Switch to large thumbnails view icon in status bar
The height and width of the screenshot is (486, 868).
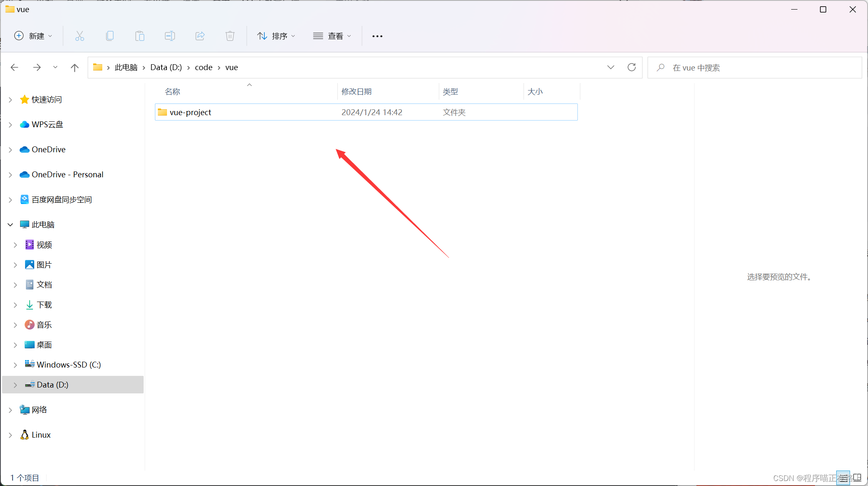pyautogui.click(x=857, y=478)
